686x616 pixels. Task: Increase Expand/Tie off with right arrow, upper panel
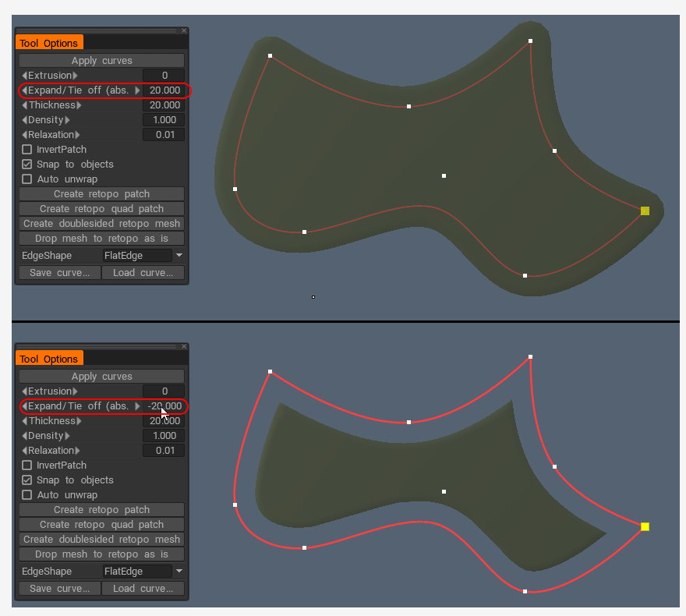(x=137, y=90)
